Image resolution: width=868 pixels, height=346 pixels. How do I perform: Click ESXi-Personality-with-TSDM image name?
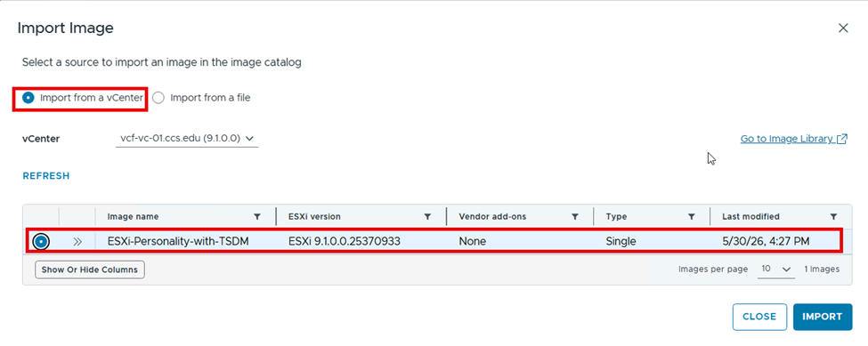tap(178, 242)
